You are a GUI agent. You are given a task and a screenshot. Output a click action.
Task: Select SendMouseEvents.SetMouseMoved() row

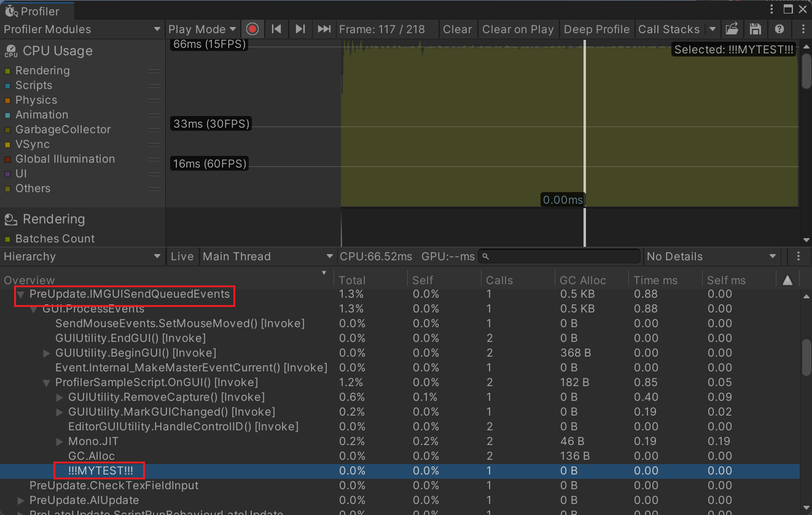pos(399,323)
